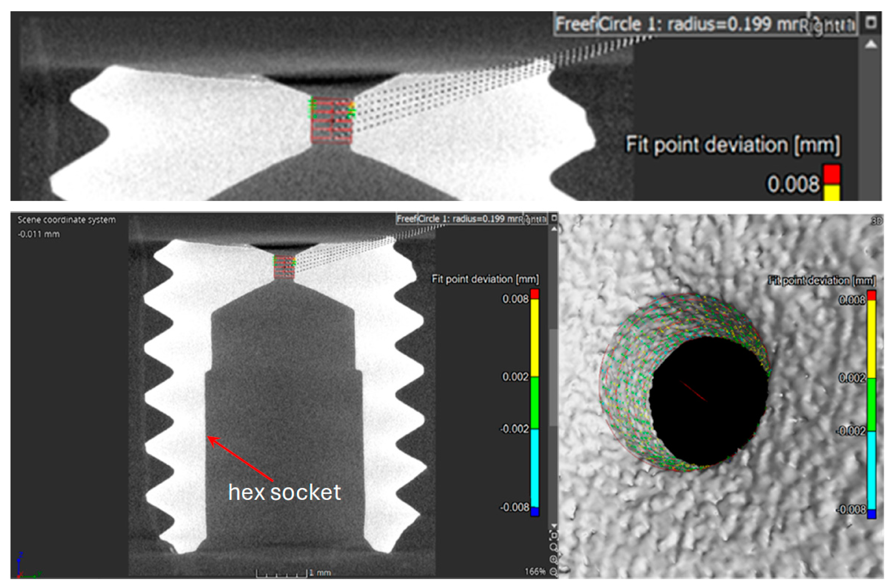Click the Scene coordinate system label
The image size is (896, 588).
click(67, 220)
